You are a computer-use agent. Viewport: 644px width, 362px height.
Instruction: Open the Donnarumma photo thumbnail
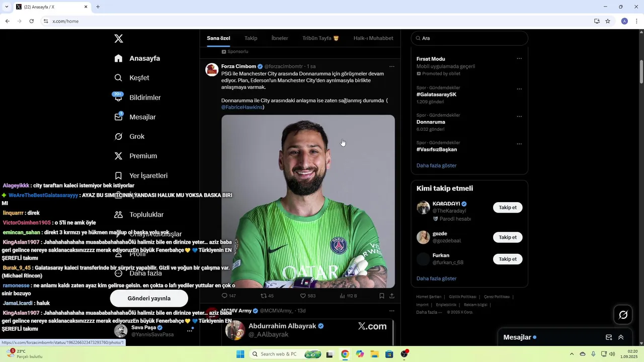tap(308, 201)
